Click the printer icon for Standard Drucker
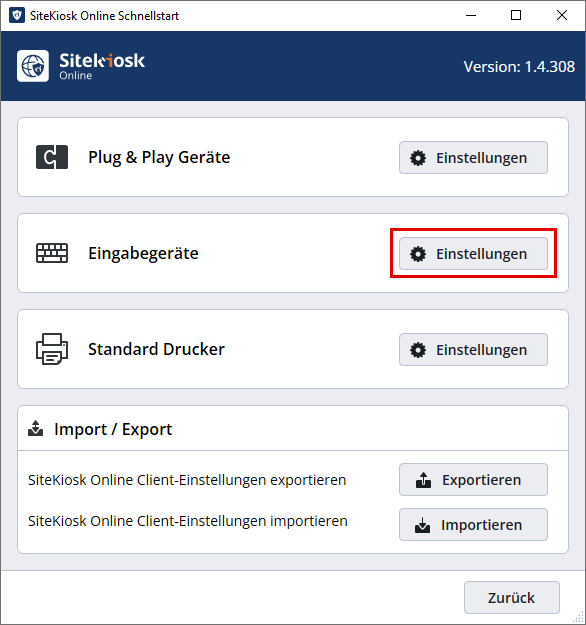This screenshot has width=586, height=625. (x=52, y=349)
